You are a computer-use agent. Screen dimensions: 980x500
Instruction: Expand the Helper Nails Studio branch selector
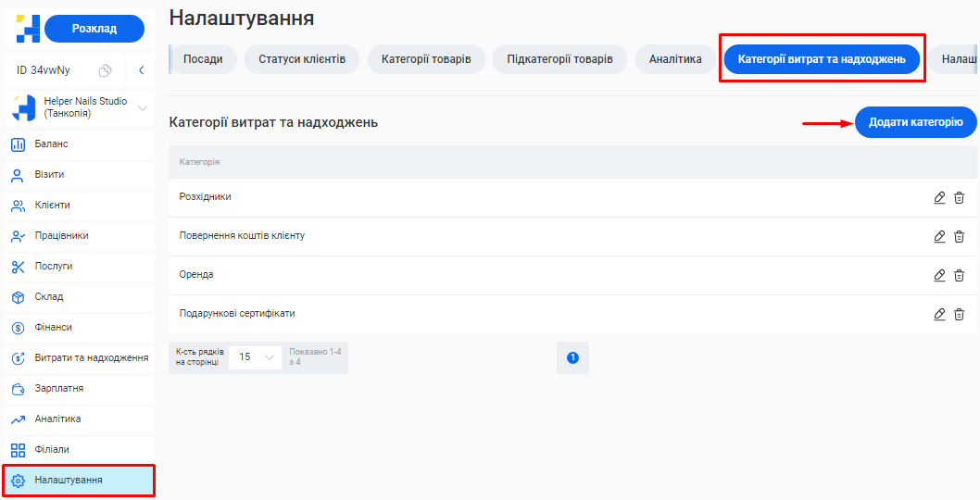click(x=142, y=108)
